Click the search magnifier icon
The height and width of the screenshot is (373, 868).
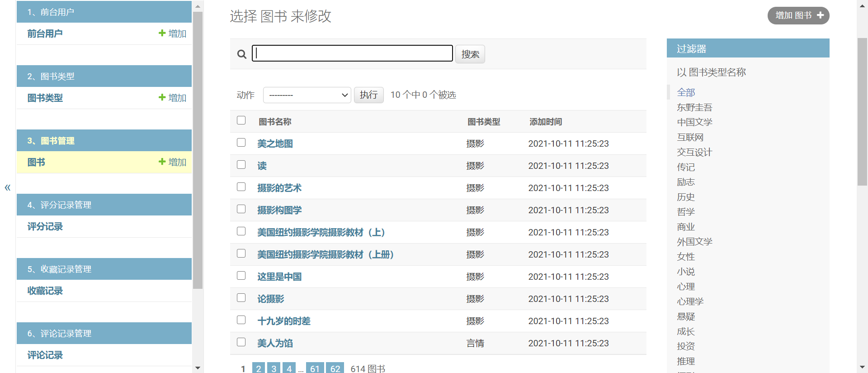click(242, 54)
